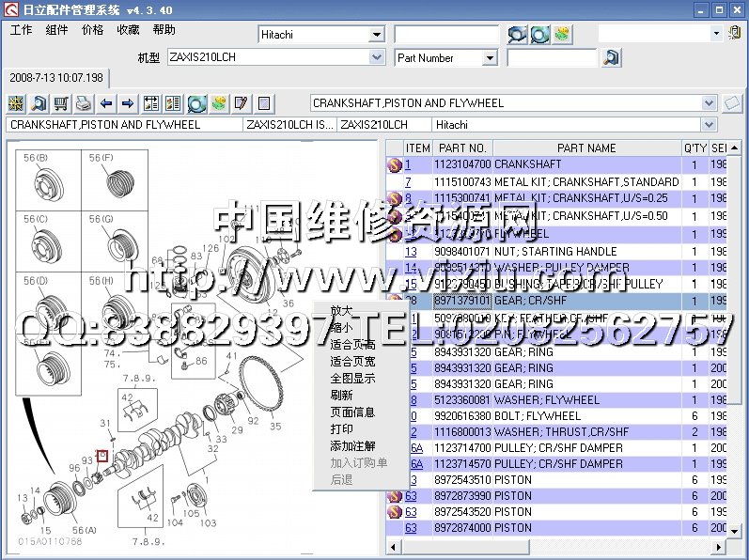Open the Hitachi brand dropdown at top
The width and height of the screenshot is (749, 560).
click(x=377, y=35)
